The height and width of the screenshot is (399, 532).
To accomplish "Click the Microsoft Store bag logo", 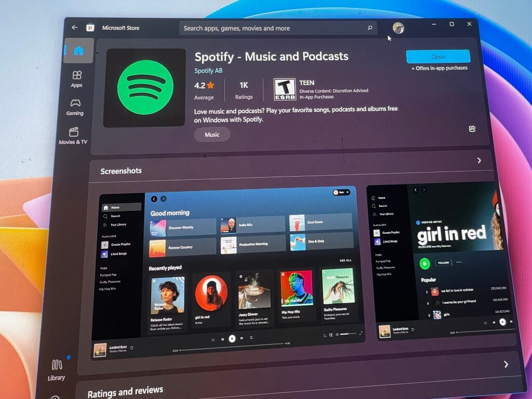I will [90, 28].
